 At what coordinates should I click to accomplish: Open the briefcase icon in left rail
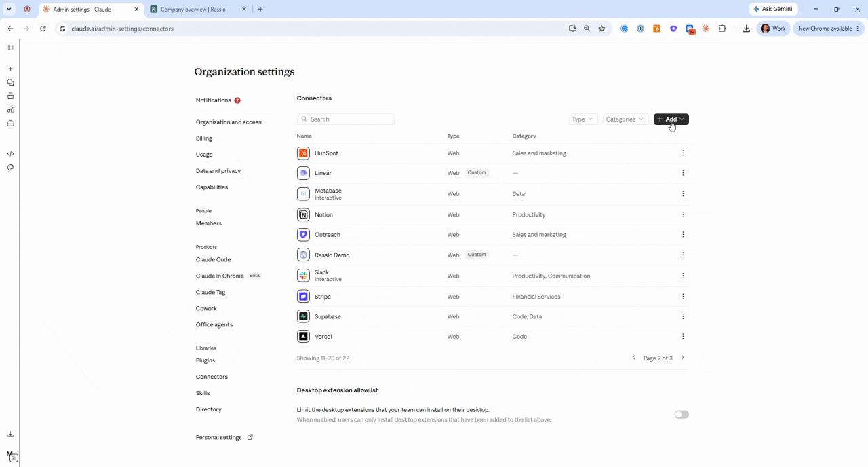tap(10, 124)
